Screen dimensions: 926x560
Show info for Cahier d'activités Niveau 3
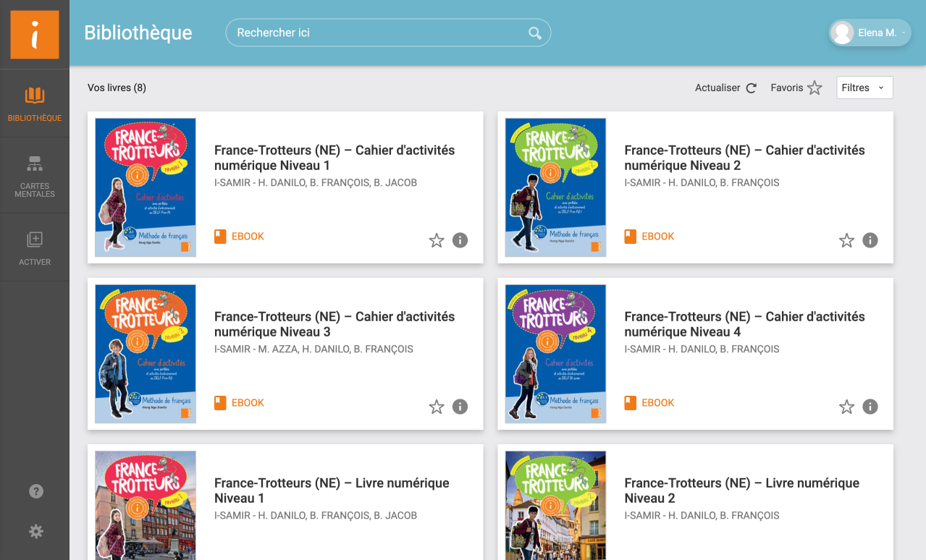(460, 407)
